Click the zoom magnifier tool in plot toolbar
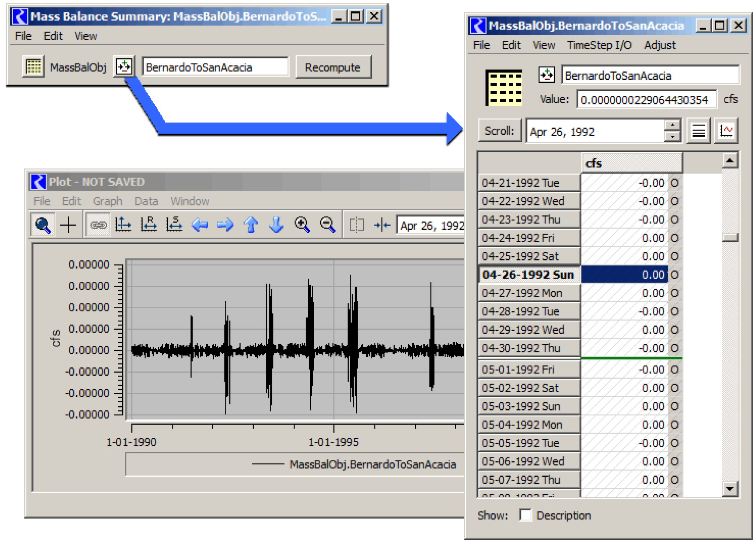756x550 pixels. tap(43, 225)
